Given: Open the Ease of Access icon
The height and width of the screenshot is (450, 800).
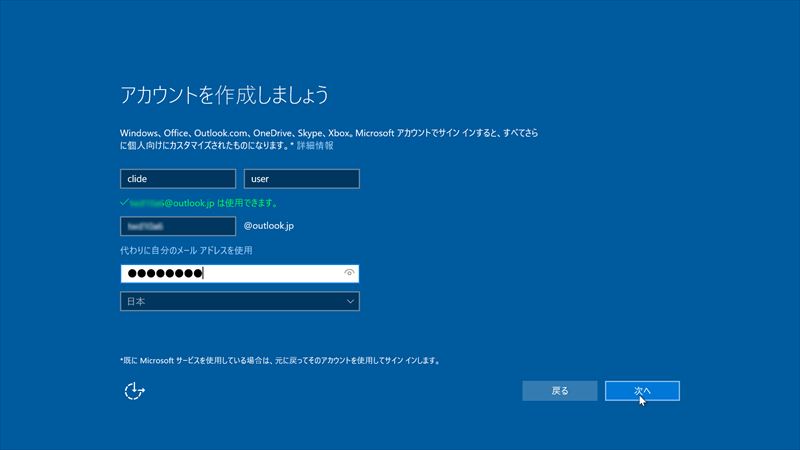Looking at the screenshot, I should tap(135, 391).
